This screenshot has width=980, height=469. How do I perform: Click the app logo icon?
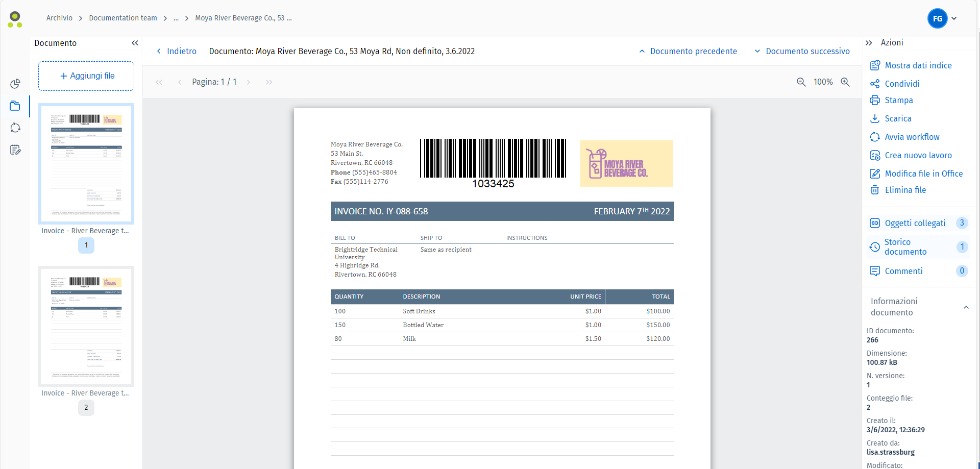point(15,19)
